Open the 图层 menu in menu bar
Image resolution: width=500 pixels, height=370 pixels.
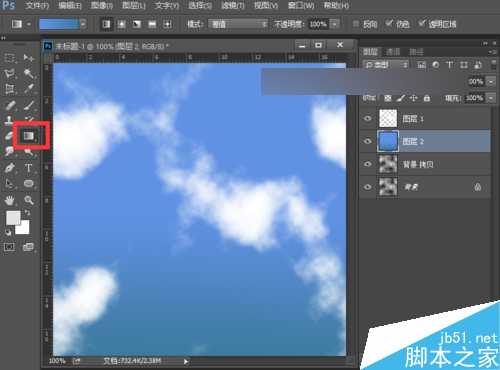click(x=133, y=5)
